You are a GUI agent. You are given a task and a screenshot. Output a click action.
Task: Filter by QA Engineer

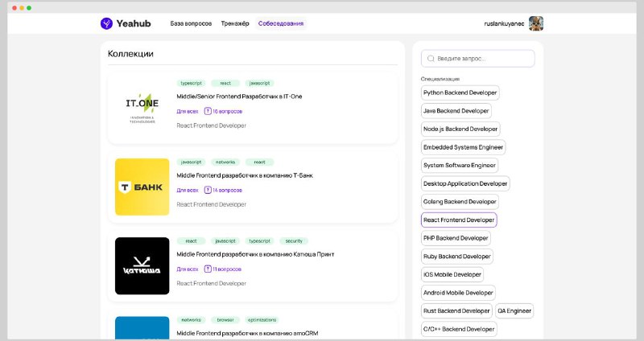click(x=514, y=310)
